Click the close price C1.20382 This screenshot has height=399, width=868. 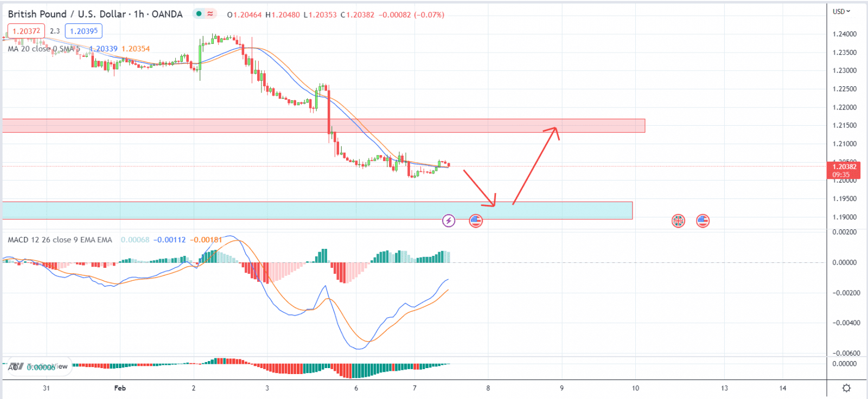coord(358,15)
